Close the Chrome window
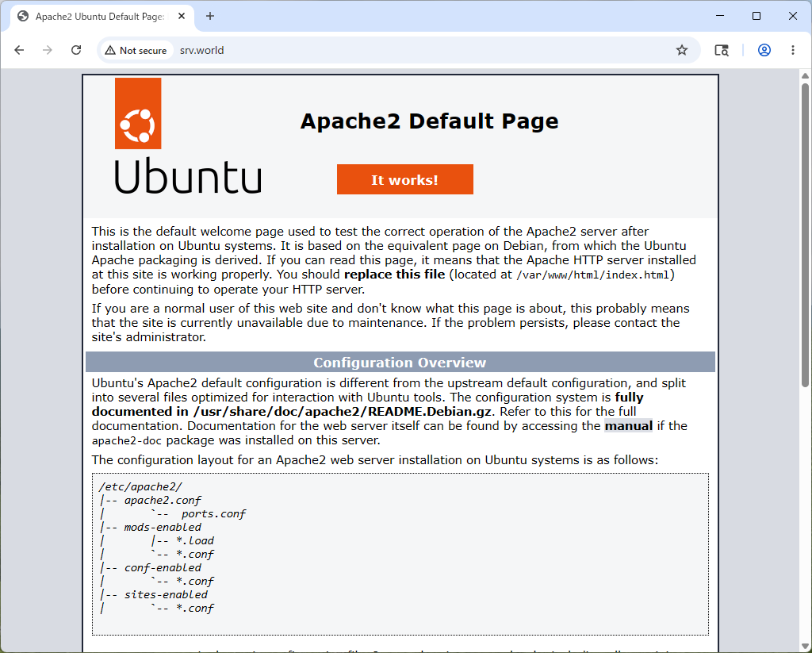The image size is (812, 653). [792, 16]
